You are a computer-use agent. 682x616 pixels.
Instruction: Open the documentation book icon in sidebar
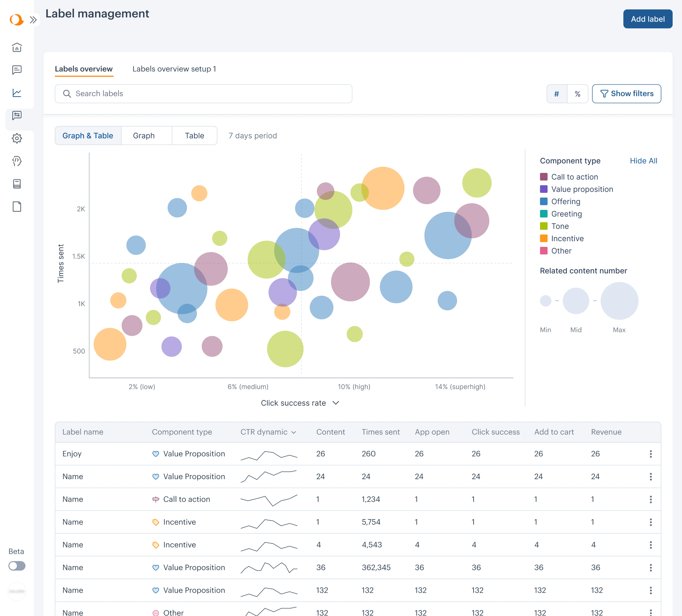point(17,184)
